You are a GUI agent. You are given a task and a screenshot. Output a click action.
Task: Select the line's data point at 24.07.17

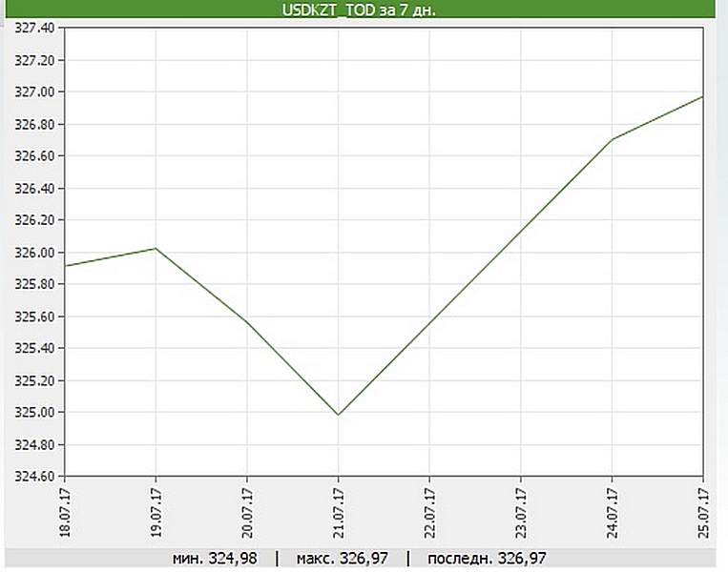(x=612, y=139)
